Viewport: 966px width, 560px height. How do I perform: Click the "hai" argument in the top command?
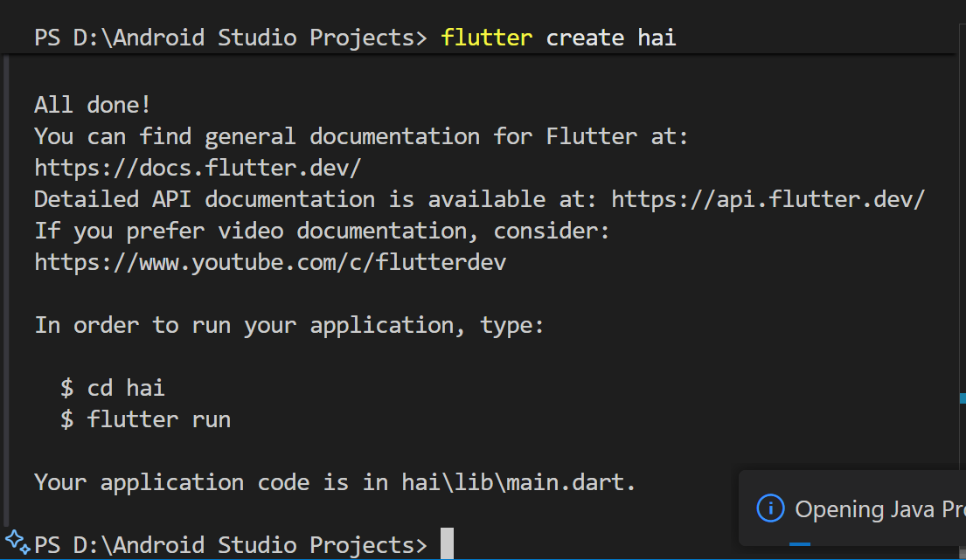(x=657, y=38)
